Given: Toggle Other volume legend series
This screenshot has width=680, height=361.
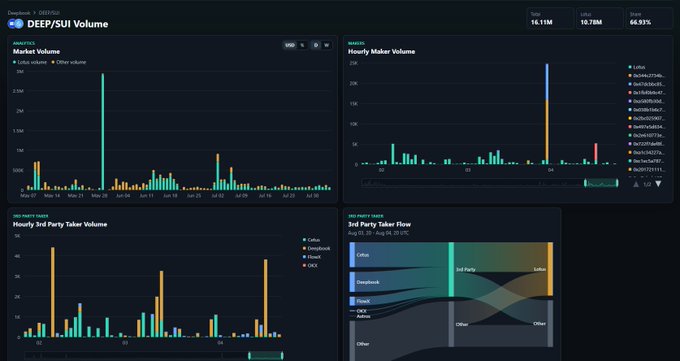Looking at the screenshot, I should pyautogui.click(x=69, y=62).
